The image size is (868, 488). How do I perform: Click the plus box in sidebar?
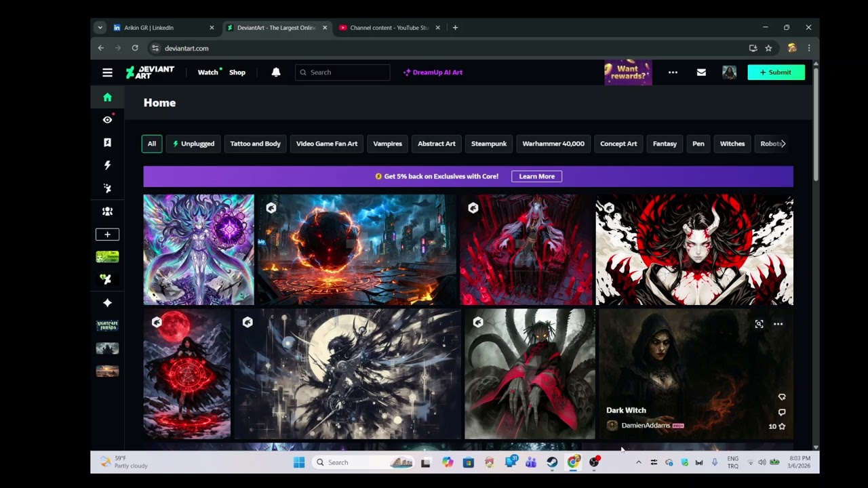point(107,235)
